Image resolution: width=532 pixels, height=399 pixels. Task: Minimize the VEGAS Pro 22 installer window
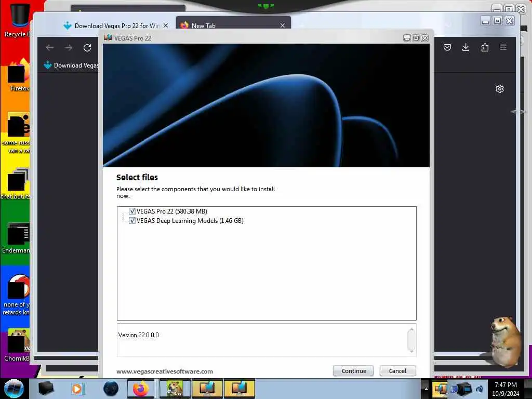(x=407, y=38)
